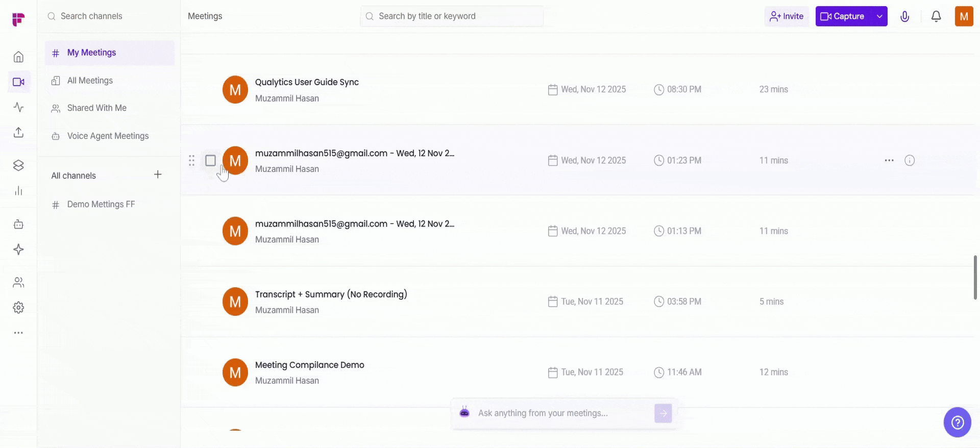This screenshot has width=980, height=448.
Task: Click the Invite button
Action: (787, 16)
